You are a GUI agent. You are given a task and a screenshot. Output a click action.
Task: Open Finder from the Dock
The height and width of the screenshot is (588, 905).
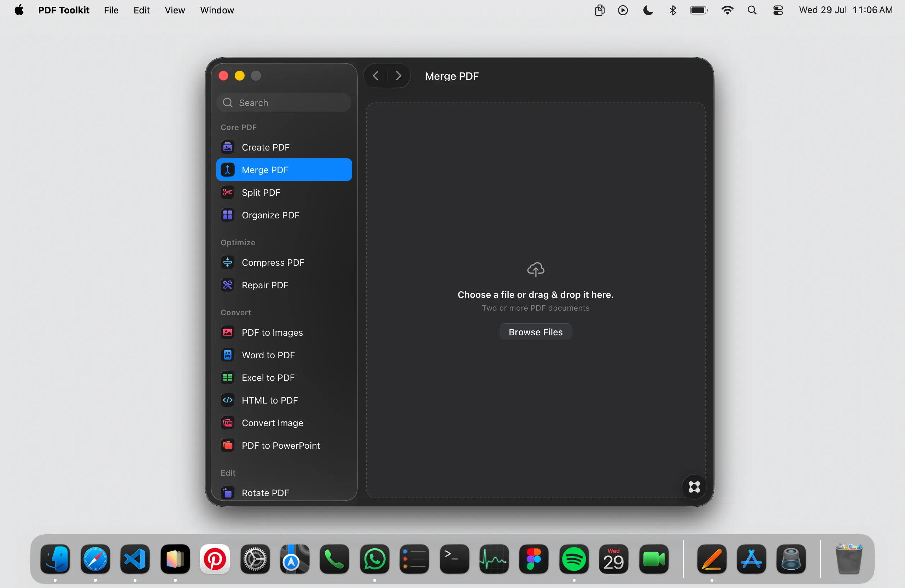(x=55, y=559)
